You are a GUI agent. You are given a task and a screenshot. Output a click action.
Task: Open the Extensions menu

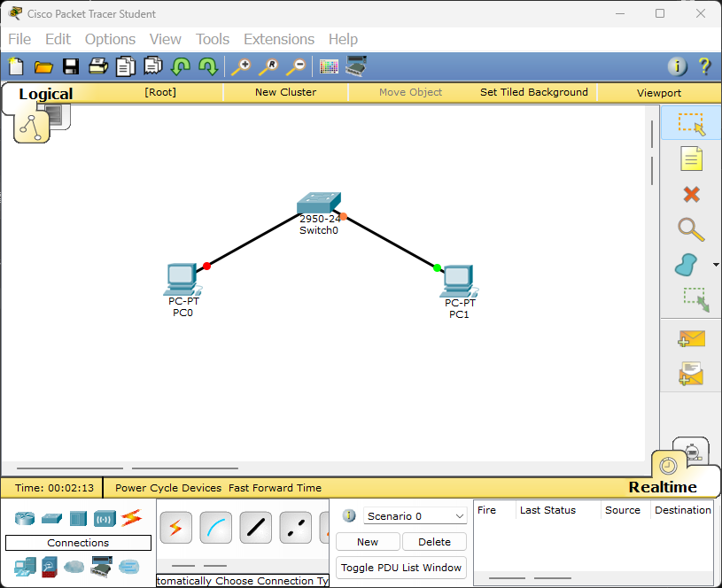coord(279,39)
